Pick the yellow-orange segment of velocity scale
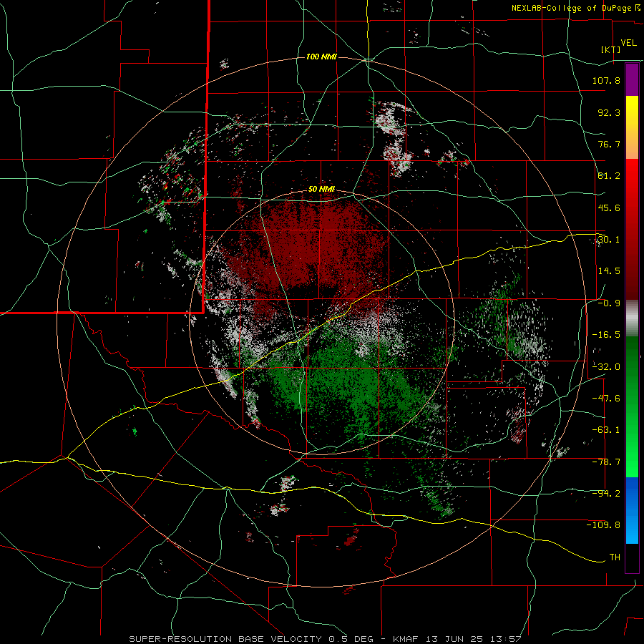The image size is (644, 644). click(x=632, y=127)
